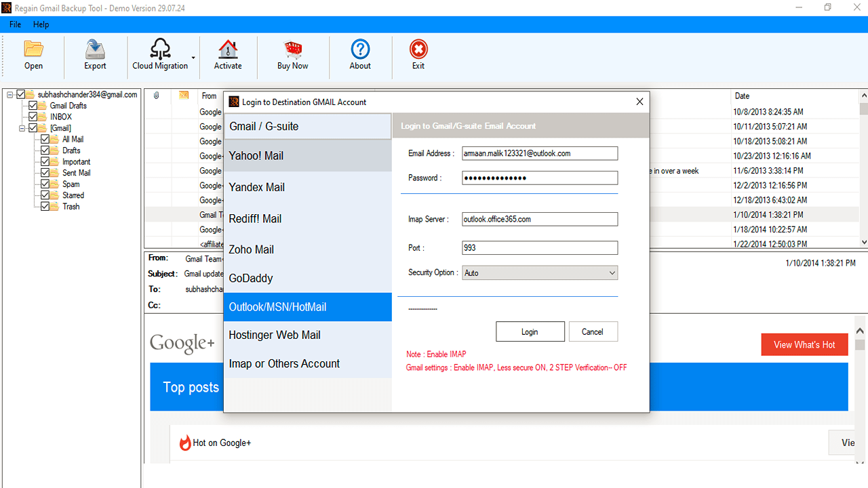Screen dimensions: 868x488
Task: Select the Outlook/MSN/HotMail option
Action: pyautogui.click(x=307, y=307)
